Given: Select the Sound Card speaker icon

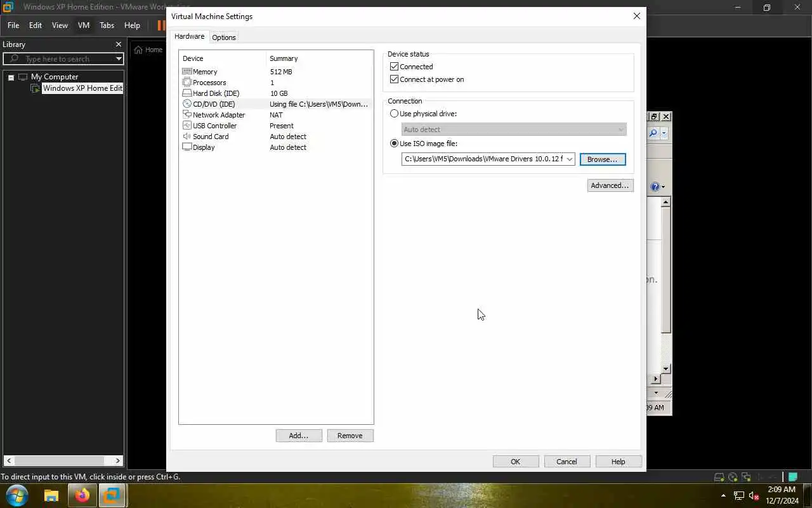Looking at the screenshot, I should pyautogui.click(x=187, y=137).
